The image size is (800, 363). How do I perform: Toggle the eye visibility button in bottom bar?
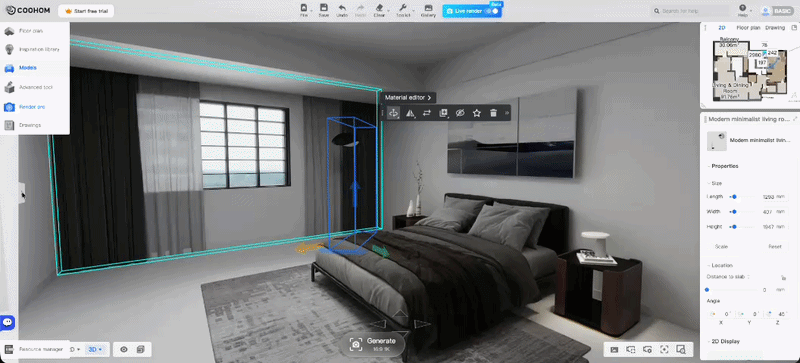point(123,349)
